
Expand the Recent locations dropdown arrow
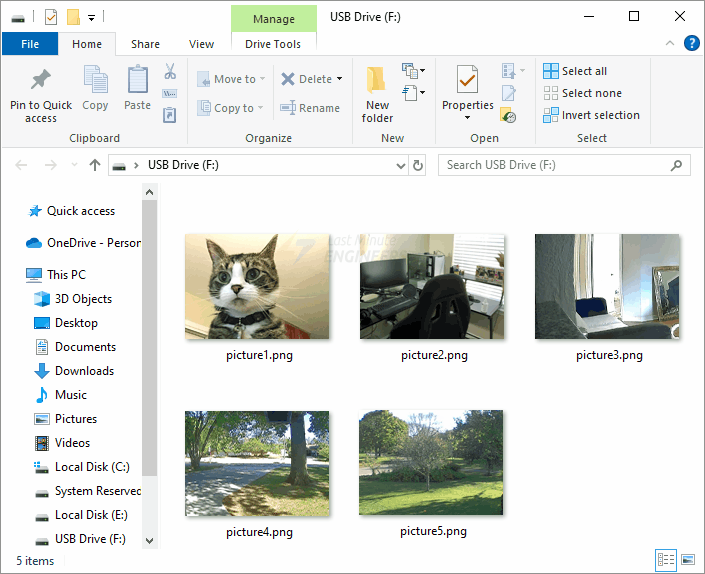(x=73, y=165)
